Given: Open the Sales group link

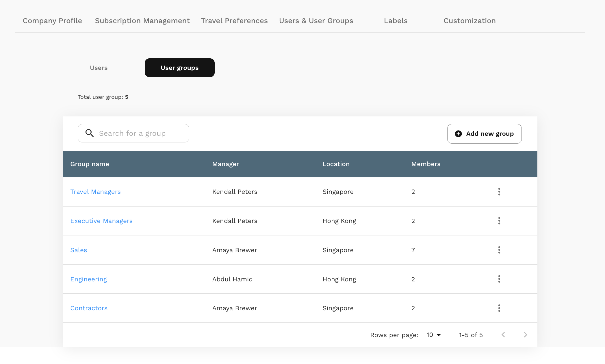Looking at the screenshot, I should [x=79, y=250].
